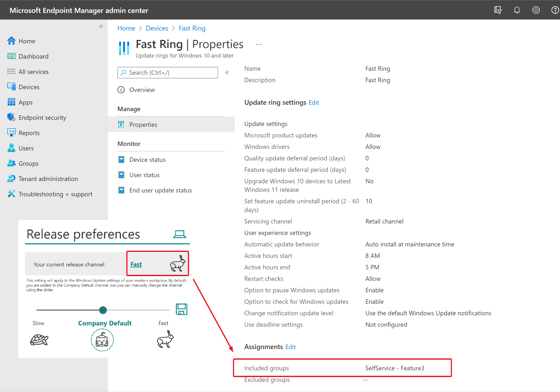Screen dimensions: 560x392
Task: Select the Company Default cat icon
Action: click(x=102, y=340)
